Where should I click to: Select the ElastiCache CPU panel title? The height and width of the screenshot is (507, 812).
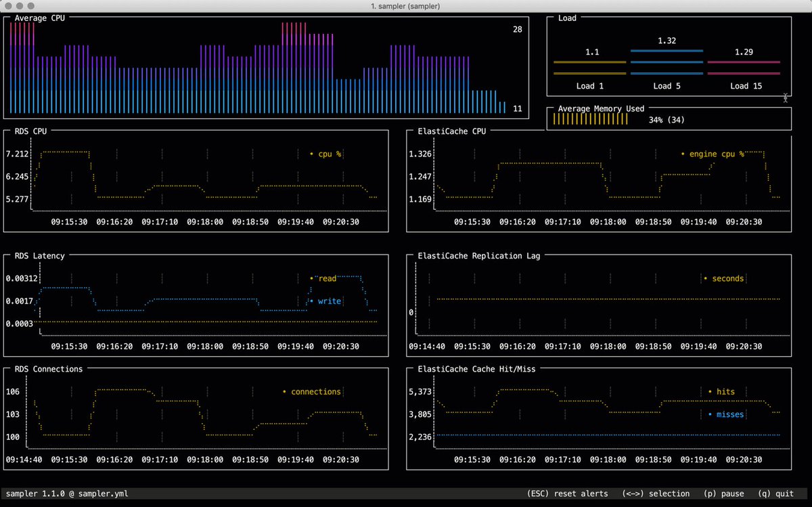click(452, 131)
